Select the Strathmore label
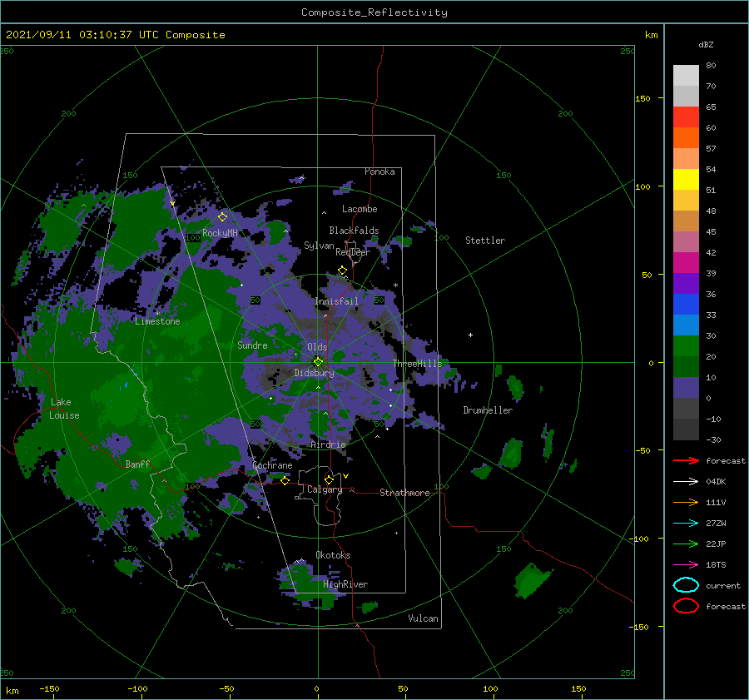The width and height of the screenshot is (749, 700). pyautogui.click(x=404, y=493)
